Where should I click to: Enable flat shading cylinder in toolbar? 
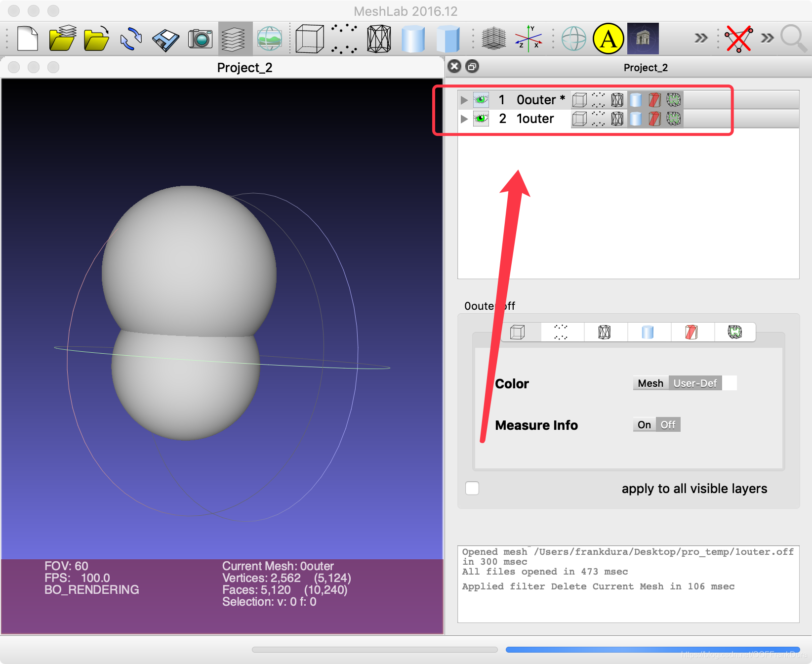click(448, 39)
